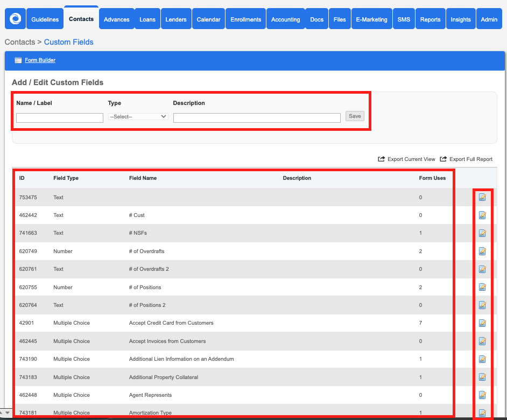Click the Custom Fields breadcrumb link
The width and height of the screenshot is (507, 420).
[x=68, y=42]
